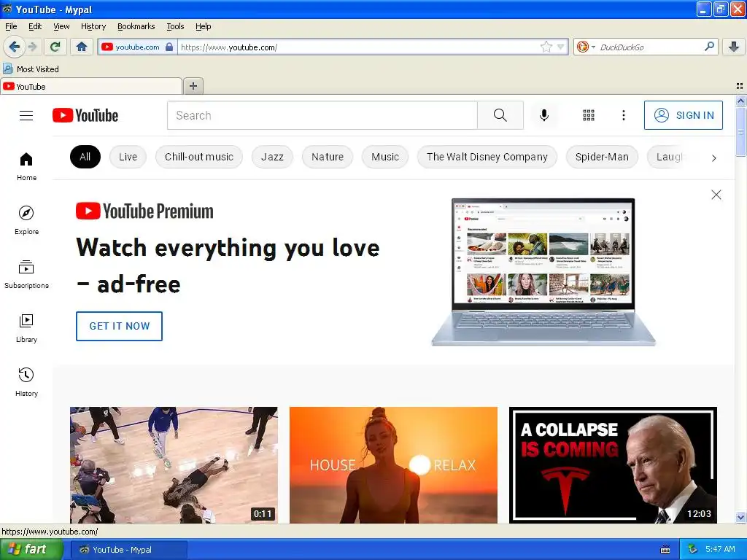Viewport: 747px width, 560px height.
Task: Select the YouTube browser tab
Action: pyautogui.click(x=91, y=86)
